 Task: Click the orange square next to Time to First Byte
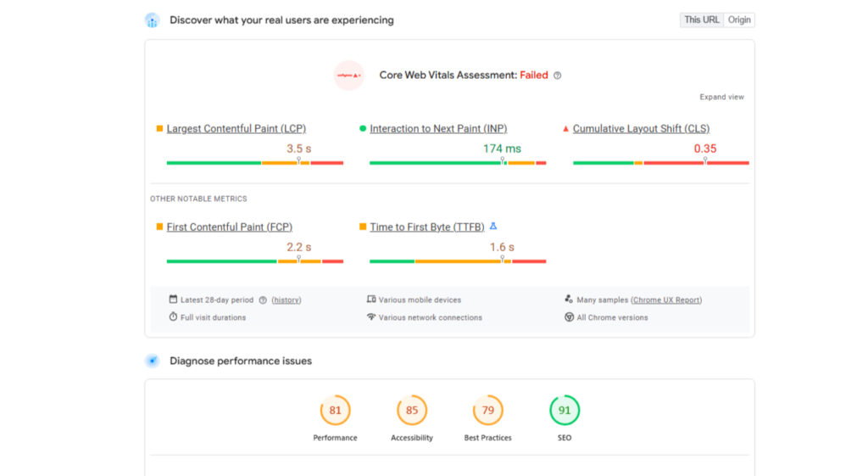(363, 227)
